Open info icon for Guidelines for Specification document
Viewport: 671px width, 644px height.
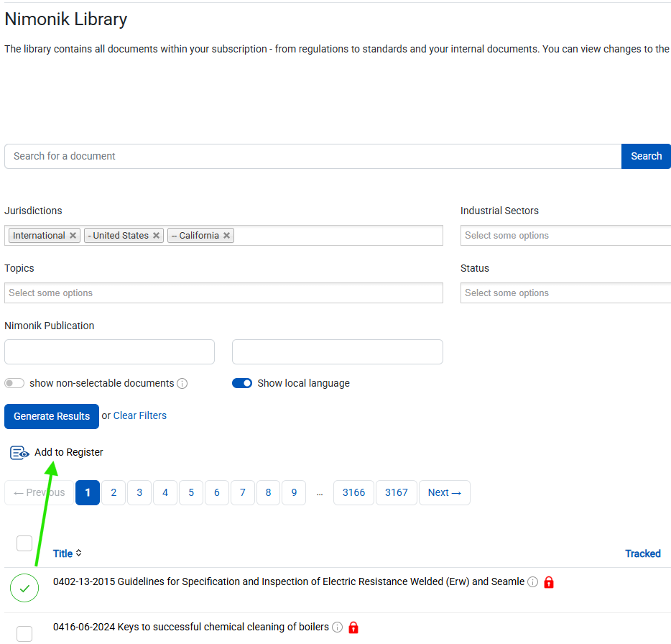(533, 582)
